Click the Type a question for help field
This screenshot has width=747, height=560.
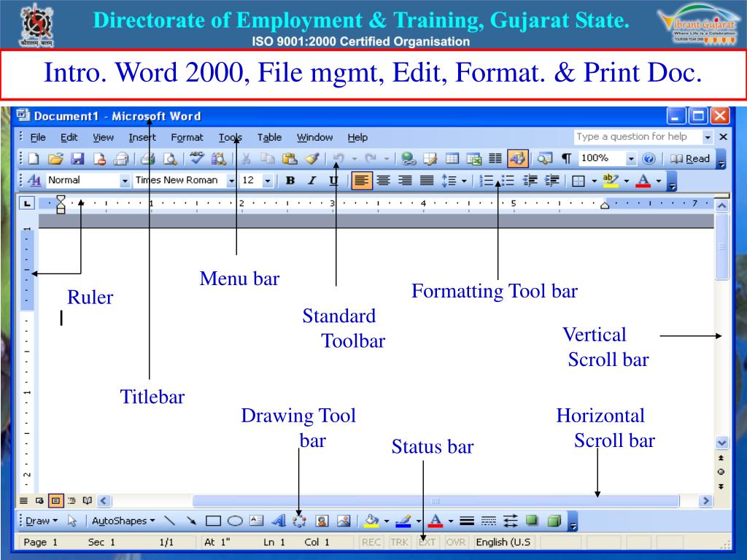(638, 137)
